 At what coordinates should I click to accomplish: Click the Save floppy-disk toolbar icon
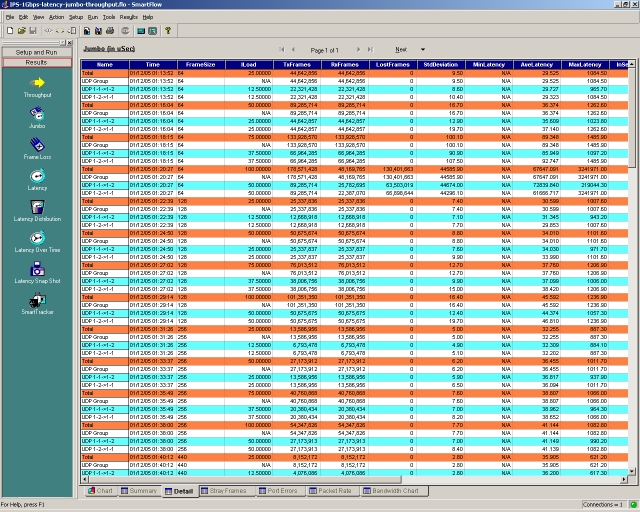click(x=33, y=31)
